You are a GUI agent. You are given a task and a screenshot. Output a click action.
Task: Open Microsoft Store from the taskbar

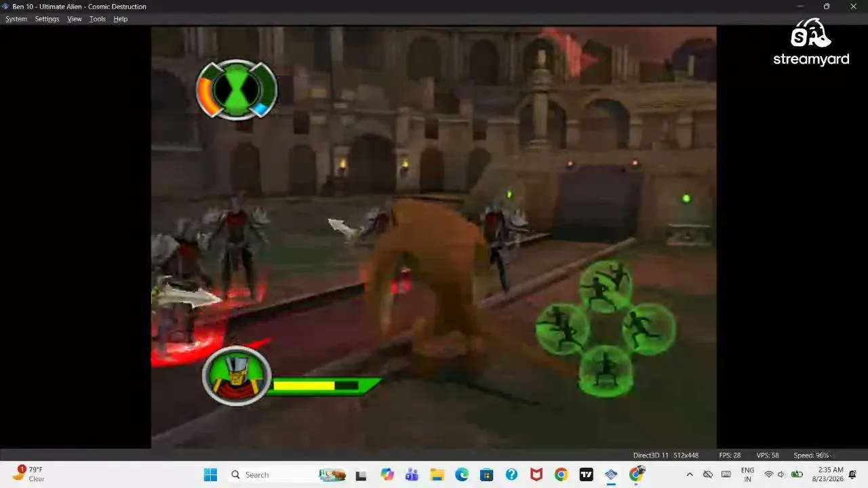(486, 474)
